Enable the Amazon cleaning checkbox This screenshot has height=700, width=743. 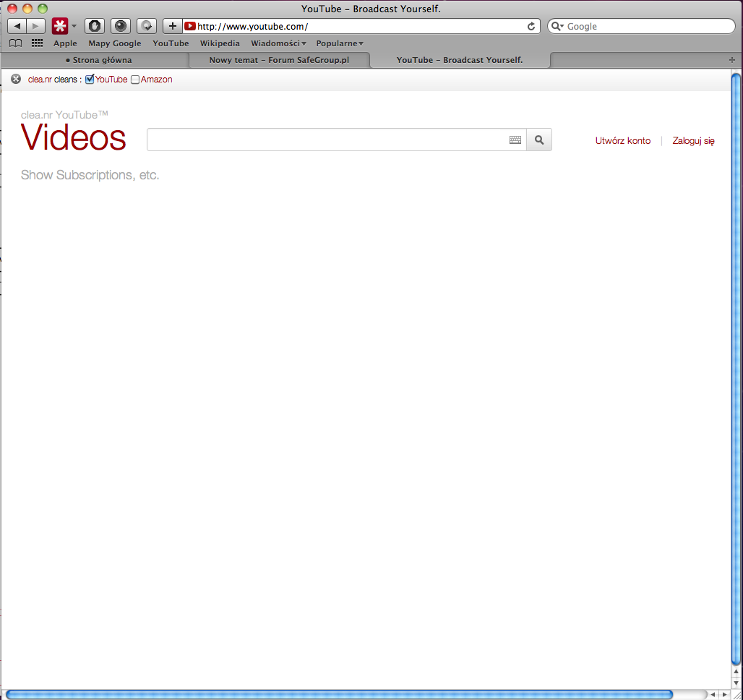135,80
